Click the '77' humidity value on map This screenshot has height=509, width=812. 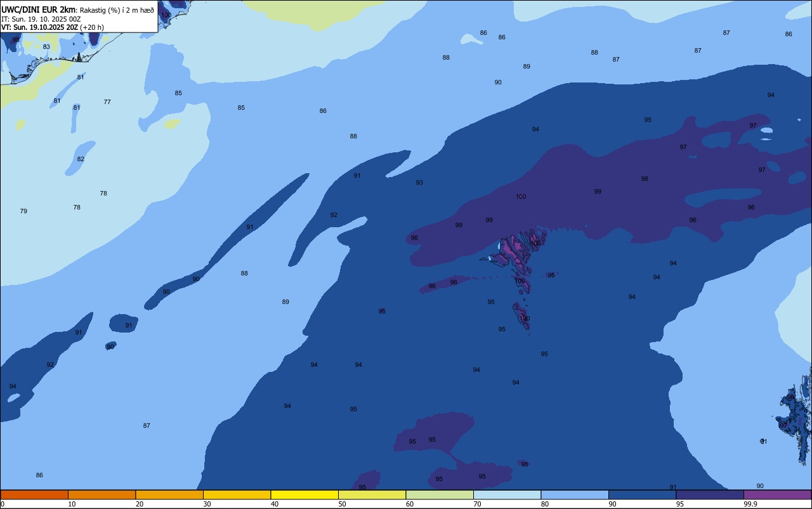tap(107, 102)
